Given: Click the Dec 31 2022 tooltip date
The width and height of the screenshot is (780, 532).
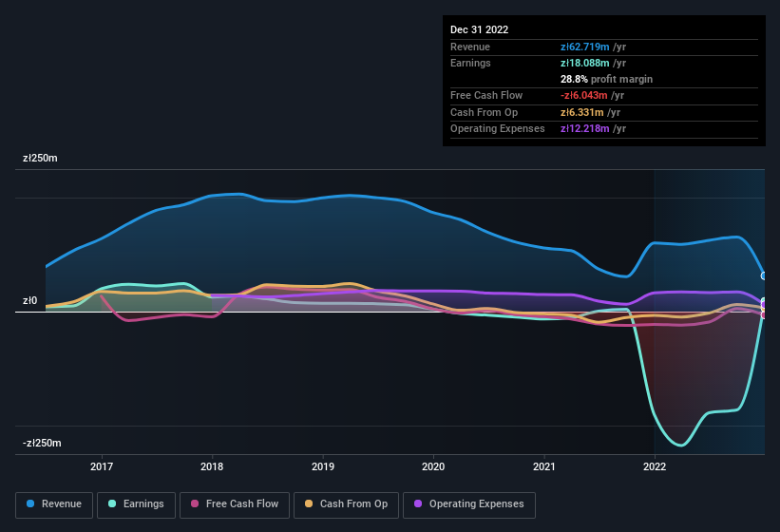Looking at the screenshot, I should point(479,29).
